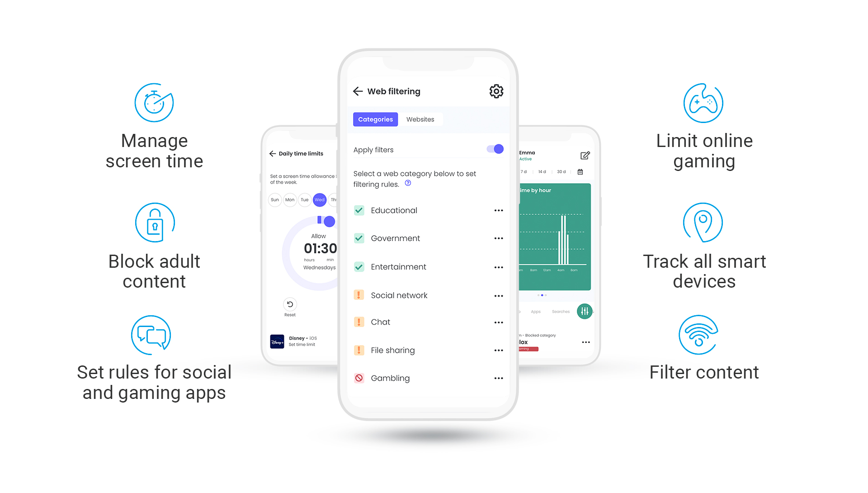The width and height of the screenshot is (868, 493).
Task: Expand options for Social network category
Action: (498, 294)
